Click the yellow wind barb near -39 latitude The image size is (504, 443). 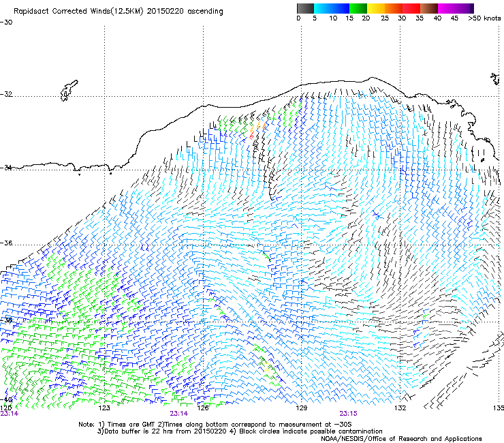[x=266, y=367]
